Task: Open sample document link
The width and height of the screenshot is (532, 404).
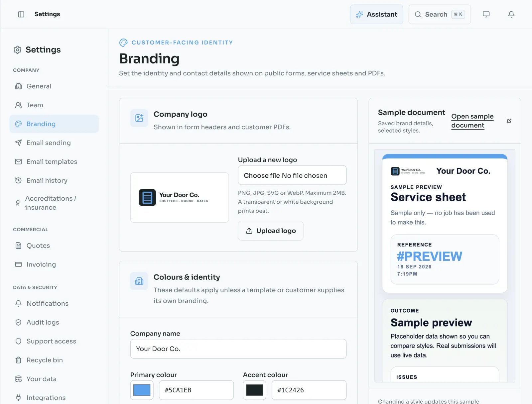Action: (x=472, y=121)
